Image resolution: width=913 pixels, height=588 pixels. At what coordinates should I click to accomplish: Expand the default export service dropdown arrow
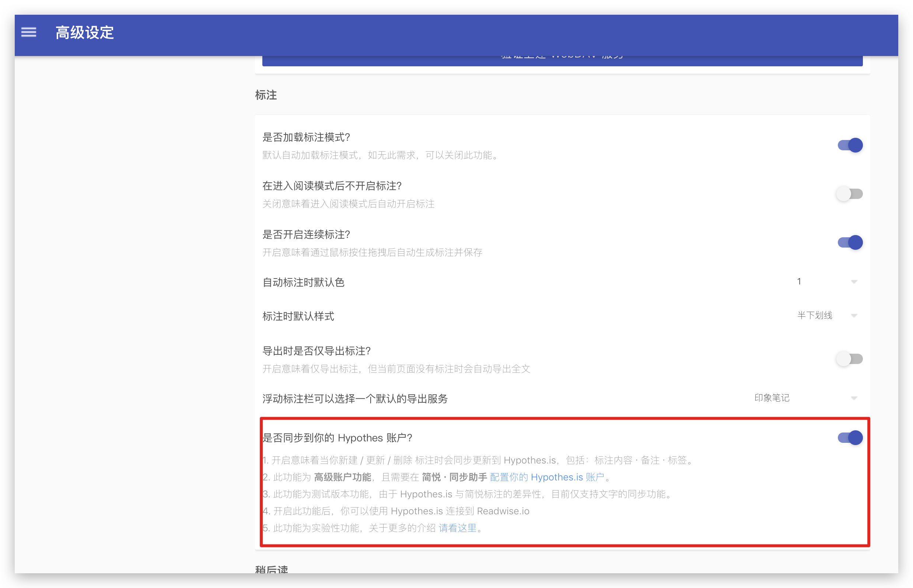click(x=854, y=398)
